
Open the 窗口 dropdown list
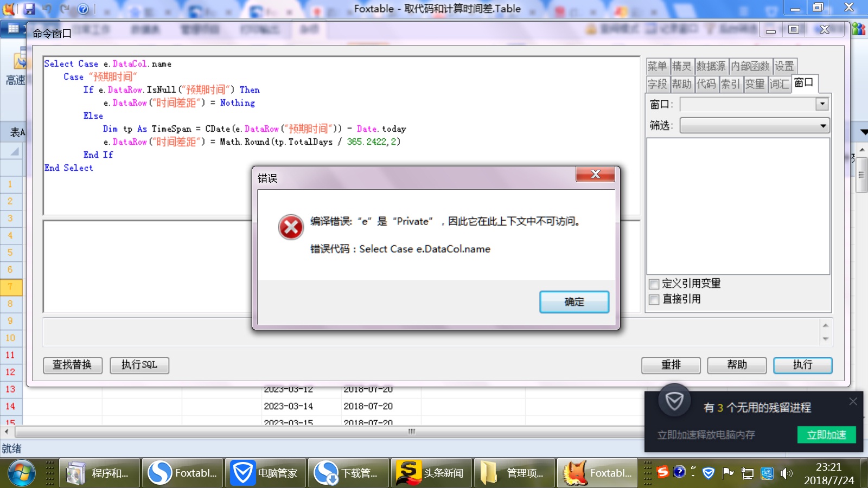pyautogui.click(x=822, y=104)
